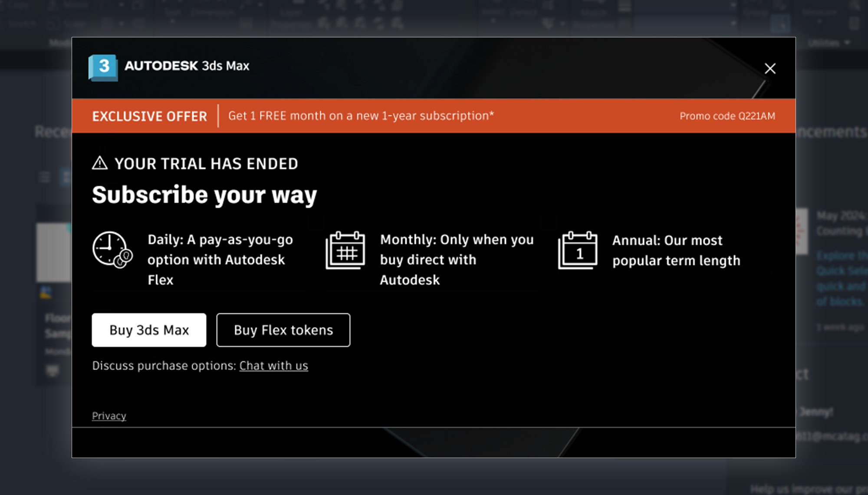
Task: Click the Daily clock with coins icon
Action: pos(112,250)
